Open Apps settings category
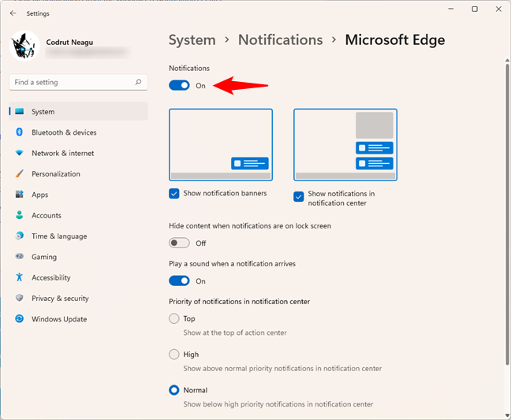The height and width of the screenshot is (420, 511). (79, 195)
